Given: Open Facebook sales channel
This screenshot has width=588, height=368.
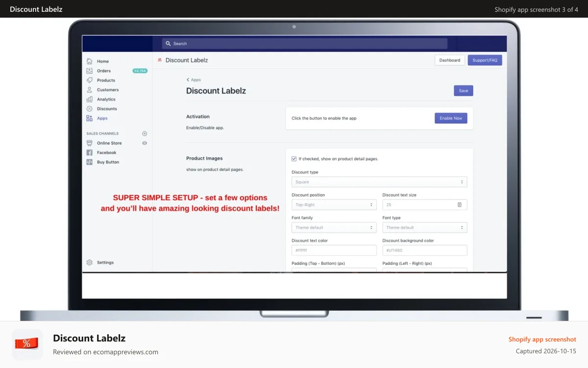Looking at the screenshot, I should (x=107, y=153).
